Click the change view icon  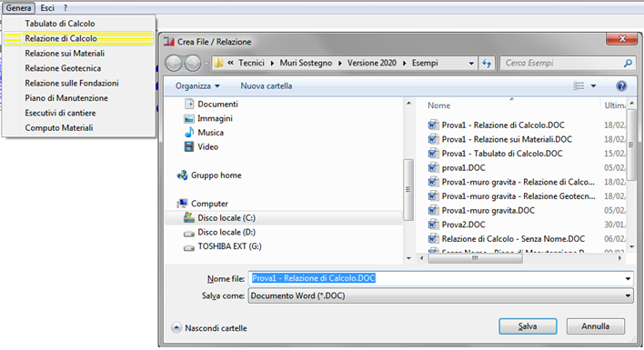tap(579, 85)
